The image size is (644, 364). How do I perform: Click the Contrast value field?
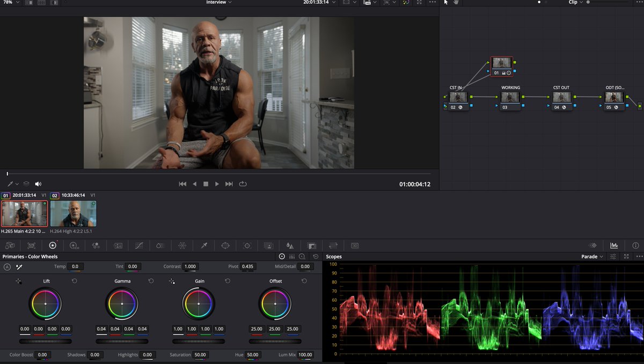tap(190, 266)
